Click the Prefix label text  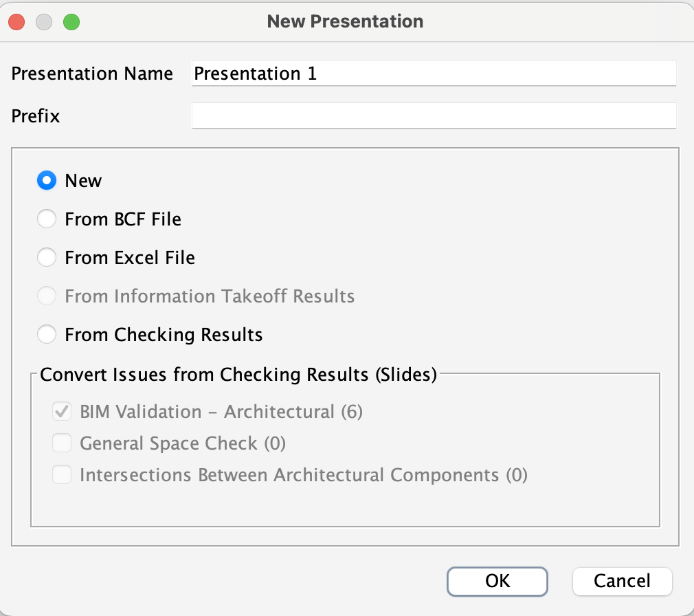click(36, 116)
